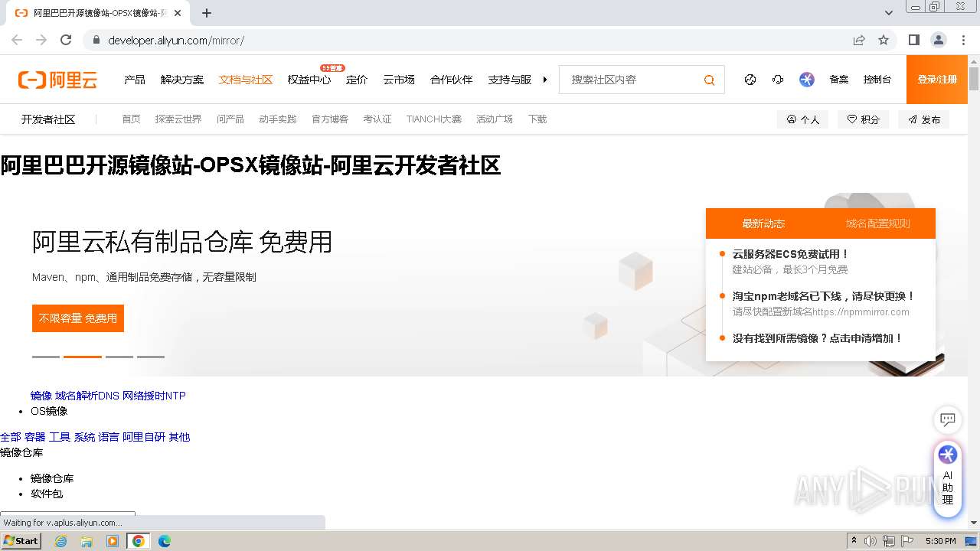This screenshot has height=551, width=980.
Task: Open 解决方案 menu
Action: [182, 80]
